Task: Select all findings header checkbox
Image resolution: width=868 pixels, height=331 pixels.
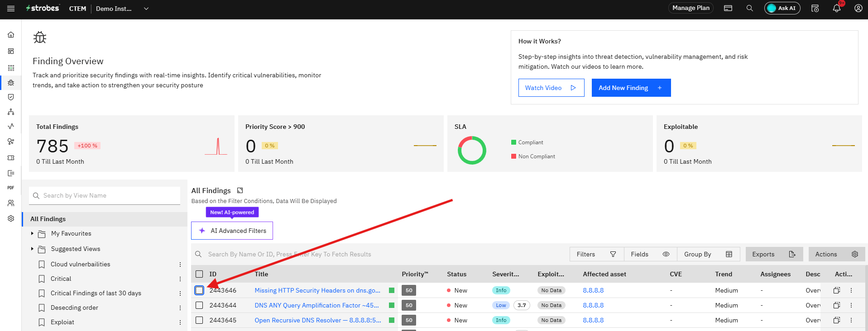Action: click(199, 274)
